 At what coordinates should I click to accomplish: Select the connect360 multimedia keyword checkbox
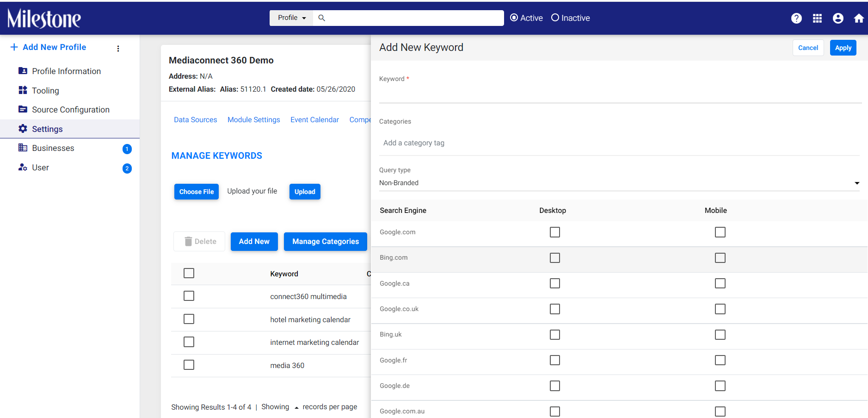[189, 296]
